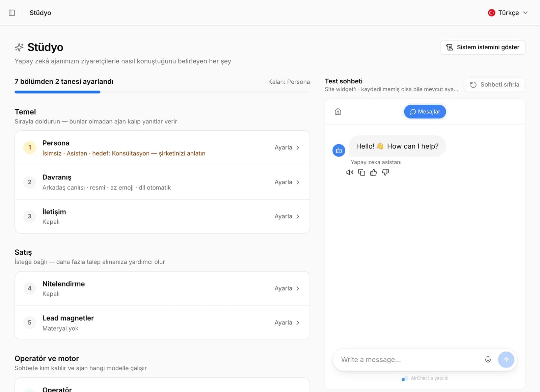Click the sparkle icon beside Stüdyo title

click(x=19, y=47)
